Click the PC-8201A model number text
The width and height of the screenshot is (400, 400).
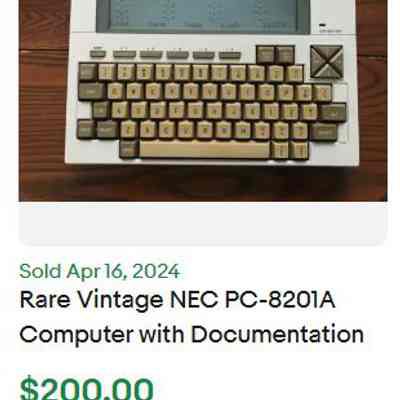tap(280, 300)
